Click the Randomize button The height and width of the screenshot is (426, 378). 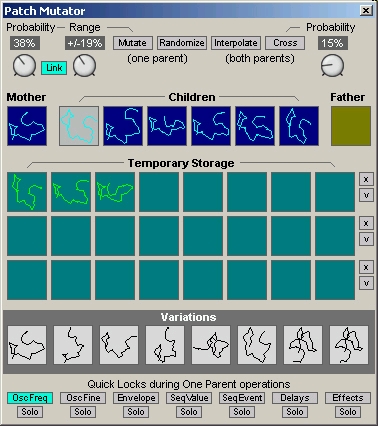[x=182, y=43]
